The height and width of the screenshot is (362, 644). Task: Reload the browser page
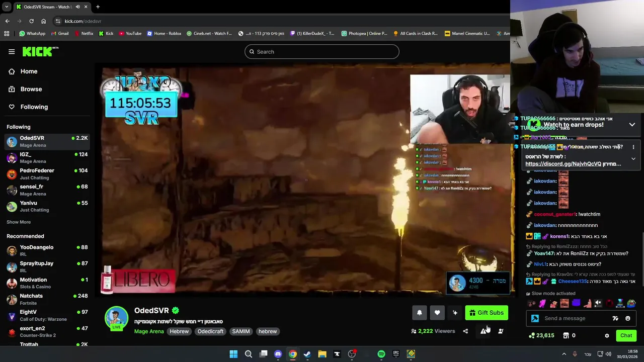[x=31, y=21]
